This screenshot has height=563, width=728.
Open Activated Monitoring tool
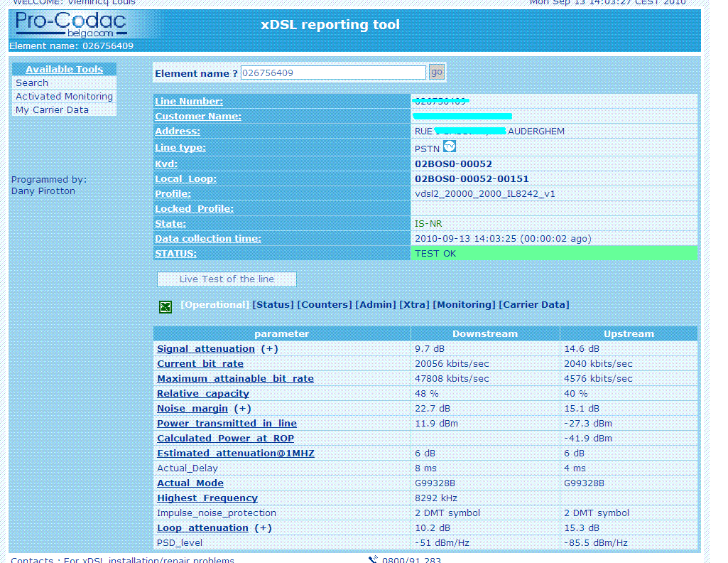64,96
